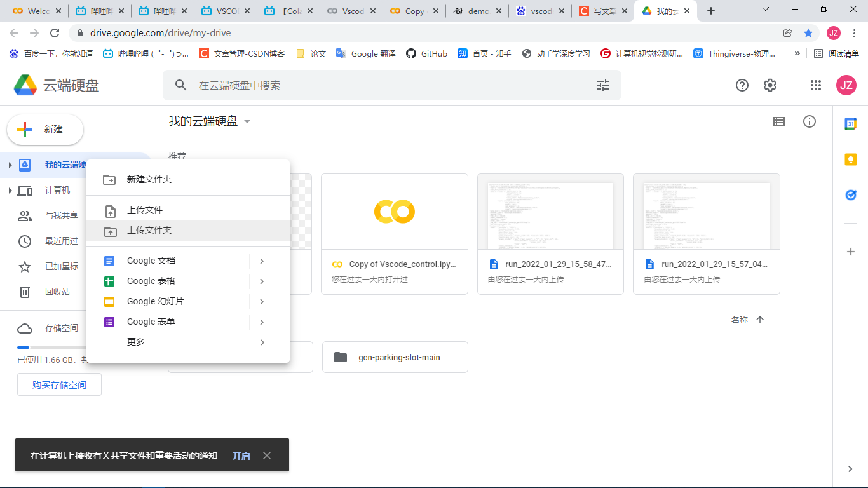Open the help question mark icon
This screenshot has width=868, height=488.
[x=742, y=85]
